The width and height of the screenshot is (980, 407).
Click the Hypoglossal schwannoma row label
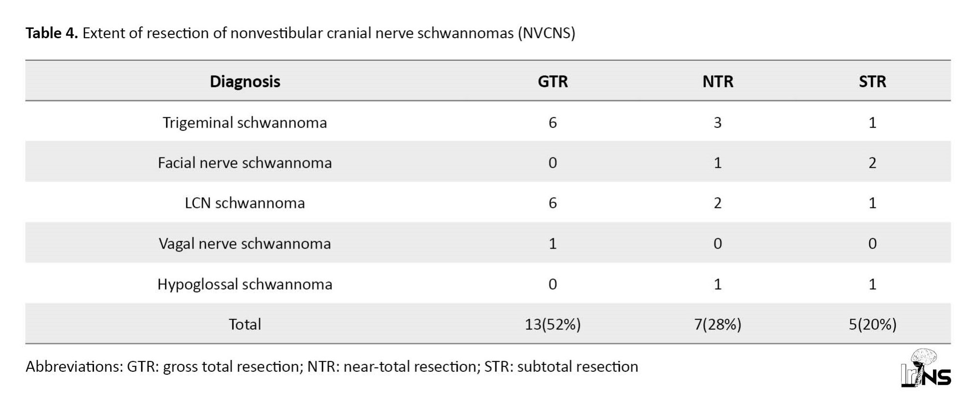point(245,284)
